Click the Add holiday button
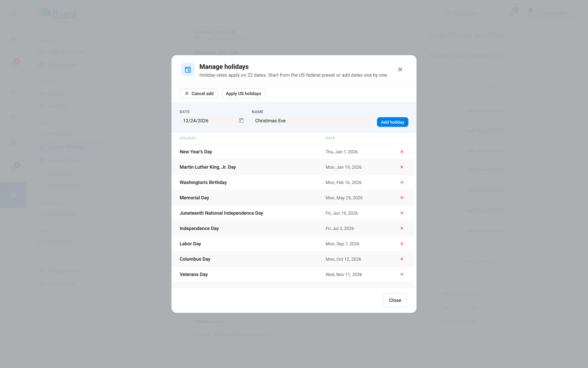Screen dimensions: 588x368 (393, 122)
